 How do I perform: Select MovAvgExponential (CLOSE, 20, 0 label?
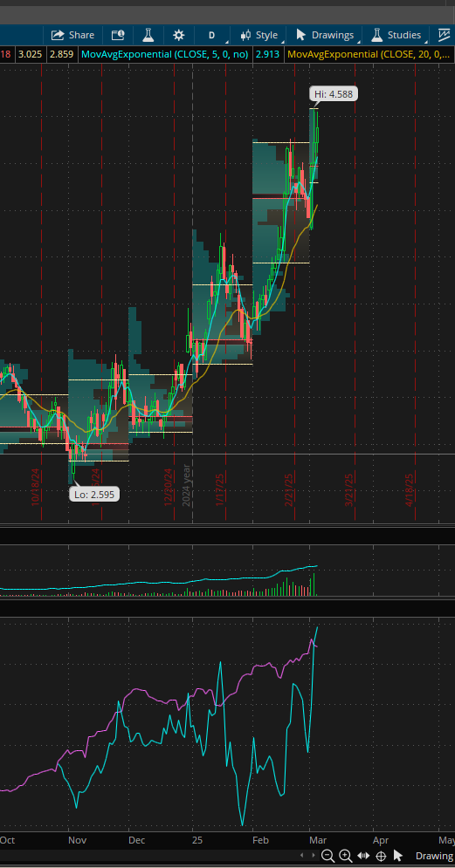pyautogui.click(x=369, y=54)
